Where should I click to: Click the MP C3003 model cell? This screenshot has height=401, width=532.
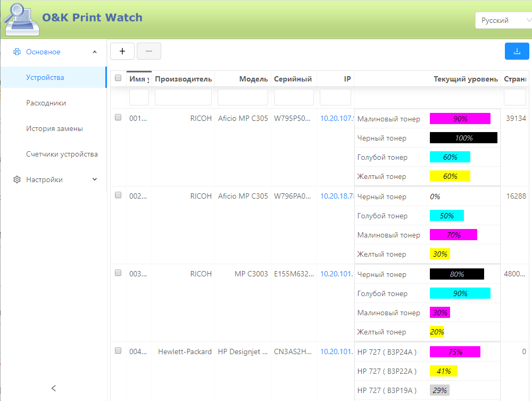coord(251,274)
